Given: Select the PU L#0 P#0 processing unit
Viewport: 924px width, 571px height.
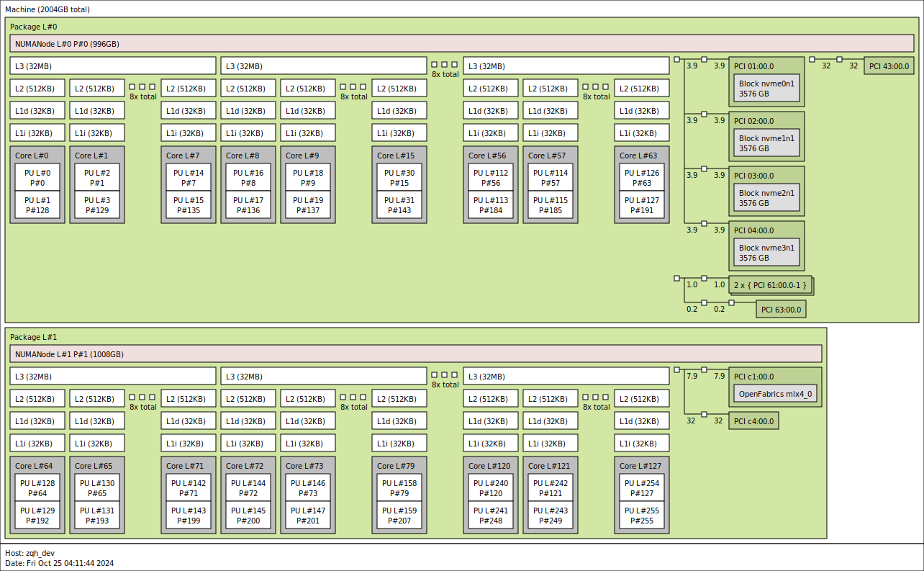Looking at the screenshot, I should click(37, 178).
